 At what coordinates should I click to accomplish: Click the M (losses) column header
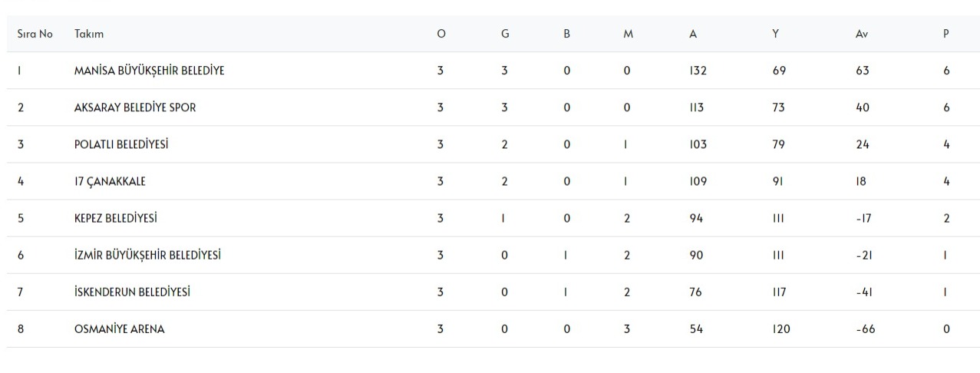pyautogui.click(x=628, y=35)
